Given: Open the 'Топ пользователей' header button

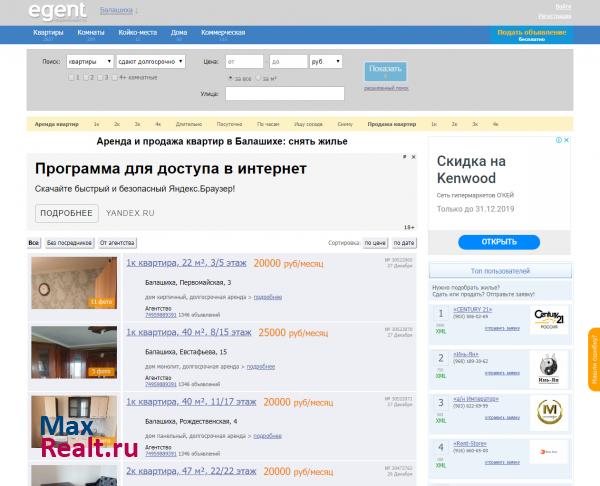Looking at the screenshot, I should pos(500,271).
